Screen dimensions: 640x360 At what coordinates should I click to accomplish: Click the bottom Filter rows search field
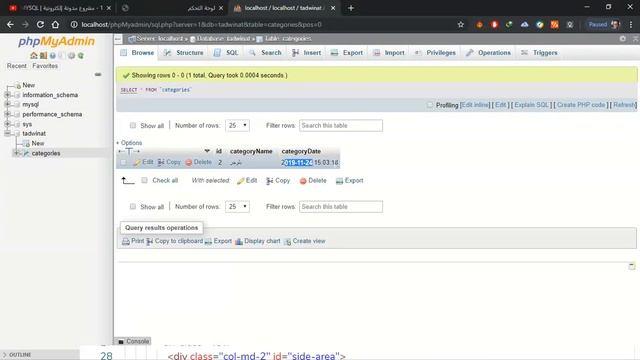(x=341, y=207)
